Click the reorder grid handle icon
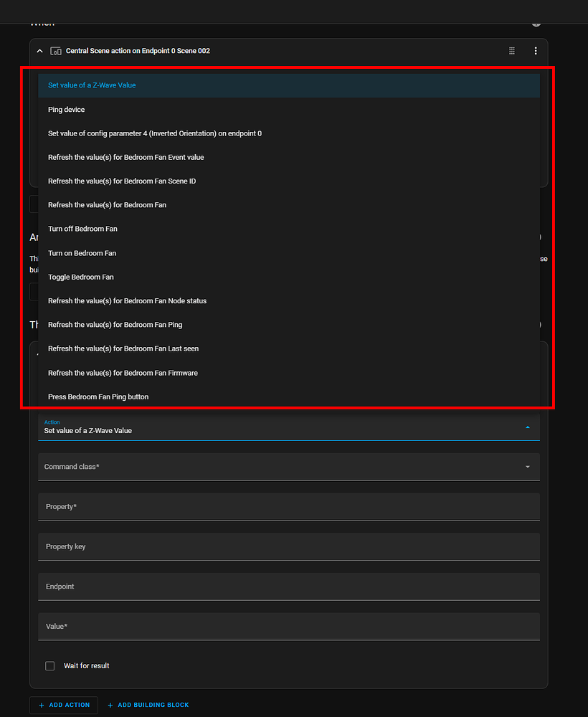This screenshot has width=588, height=717. [511, 50]
